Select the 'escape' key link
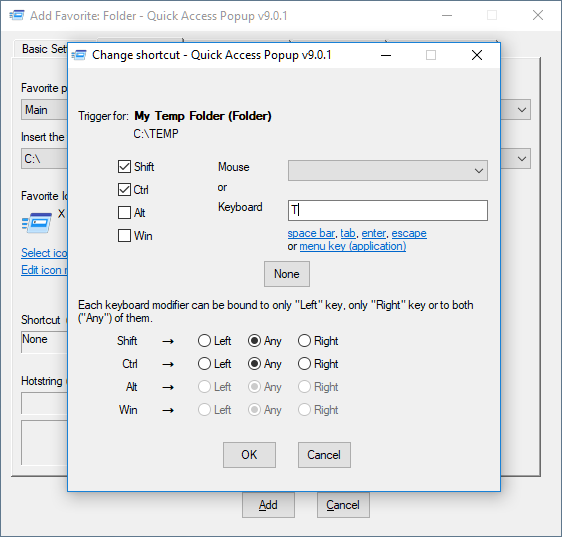 tap(409, 233)
